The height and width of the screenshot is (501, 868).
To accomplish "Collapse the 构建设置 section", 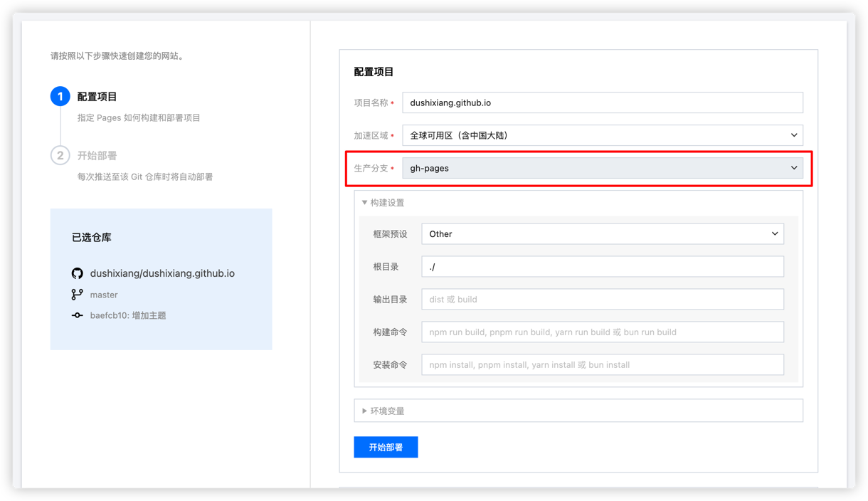I will 383,203.
